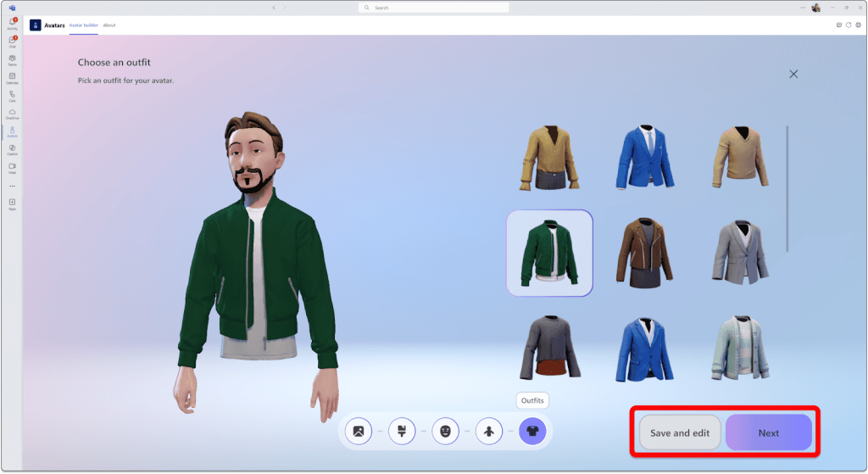Go back with the title bar arrow
The image size is (868, 474).
(x=274, y=8)
